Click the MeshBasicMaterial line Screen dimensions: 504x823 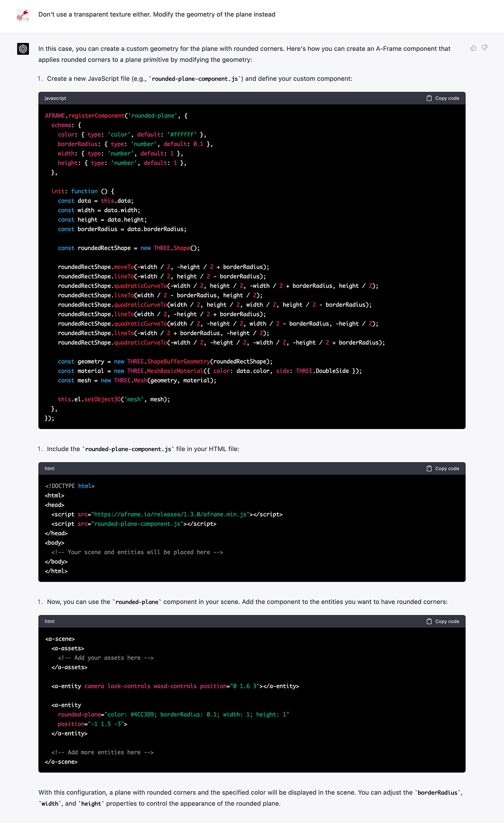210,371
